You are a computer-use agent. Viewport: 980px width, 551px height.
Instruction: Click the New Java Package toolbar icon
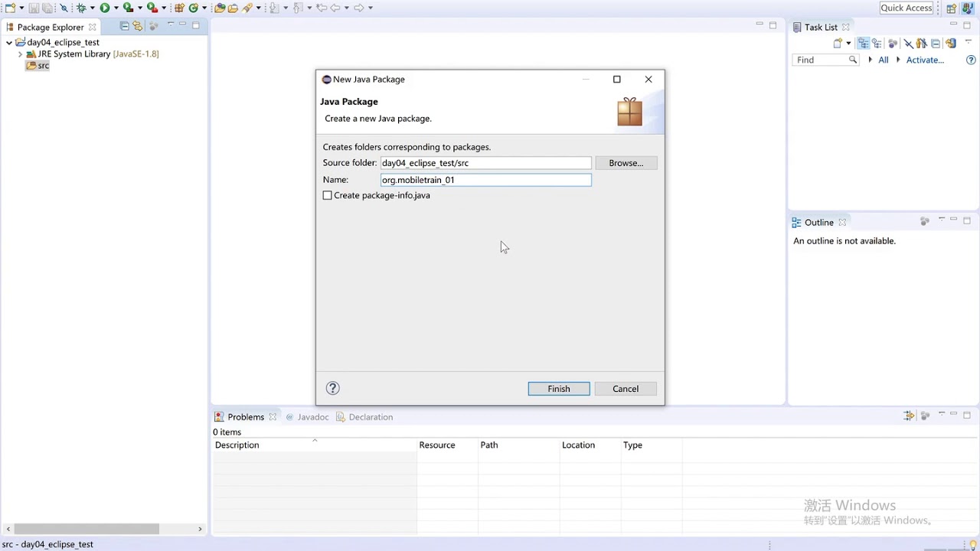click(x=179, y=8)
